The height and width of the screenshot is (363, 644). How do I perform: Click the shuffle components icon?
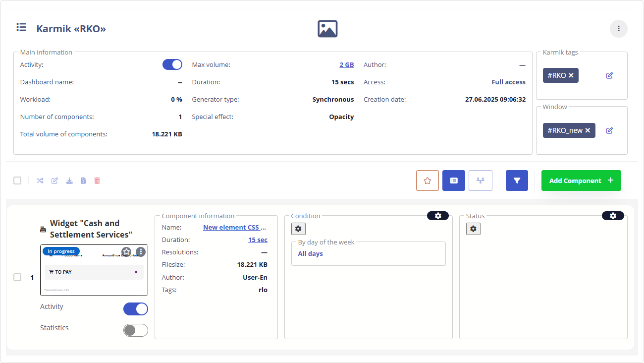click(x=40, y=181)
